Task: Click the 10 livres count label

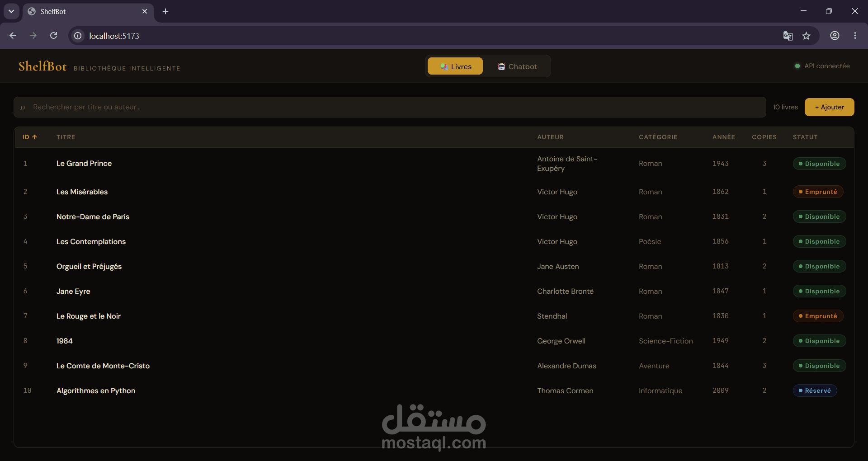Action: point(785,107)
